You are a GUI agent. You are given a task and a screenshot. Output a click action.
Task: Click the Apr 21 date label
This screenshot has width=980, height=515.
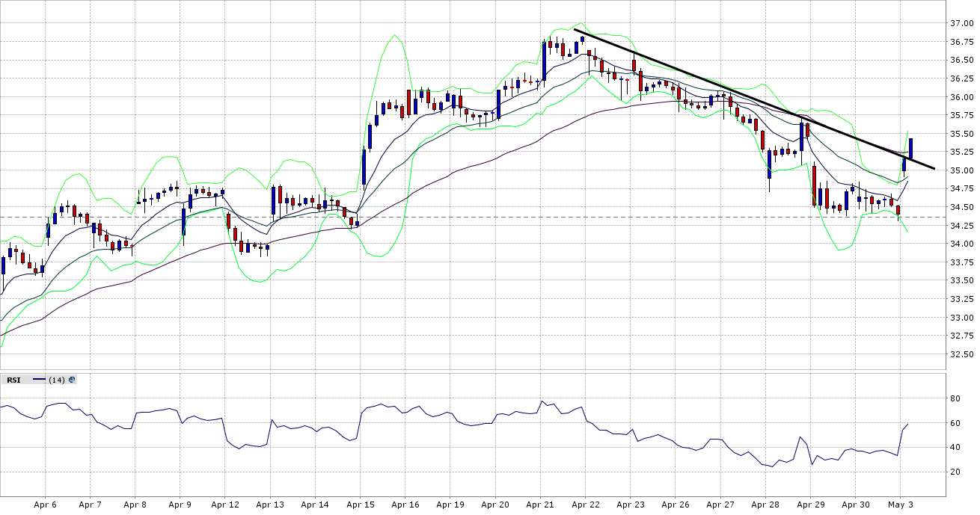click(x=540, y=505)
